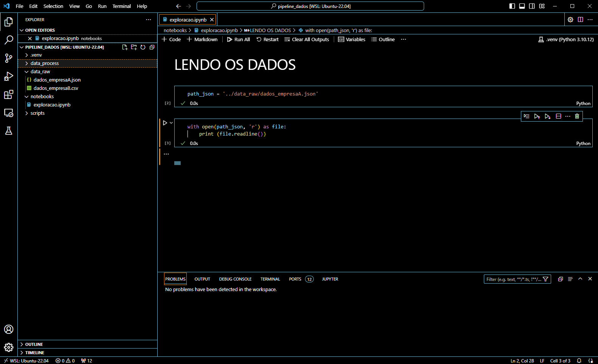The width and height of the screenshot is (598, 364).
Task: Open the Remote Explorer view
Action: click(x=9, y=113)
